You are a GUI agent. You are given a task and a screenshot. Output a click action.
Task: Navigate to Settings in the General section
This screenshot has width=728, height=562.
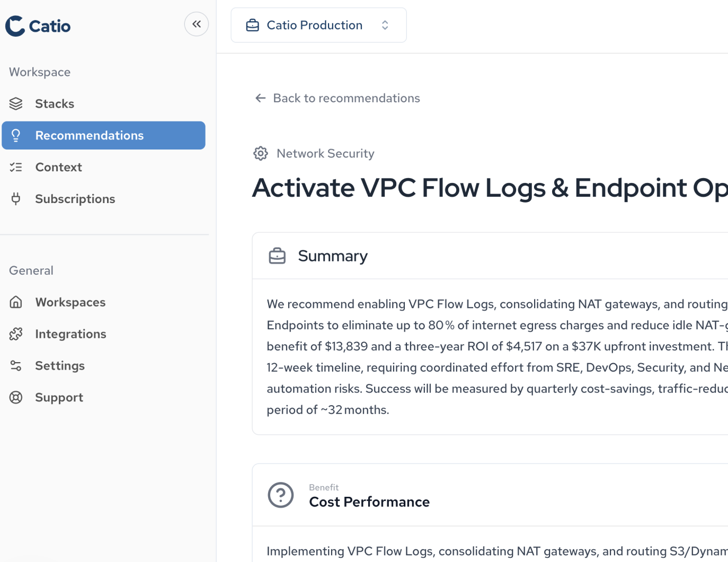click(x=60, y=365)
